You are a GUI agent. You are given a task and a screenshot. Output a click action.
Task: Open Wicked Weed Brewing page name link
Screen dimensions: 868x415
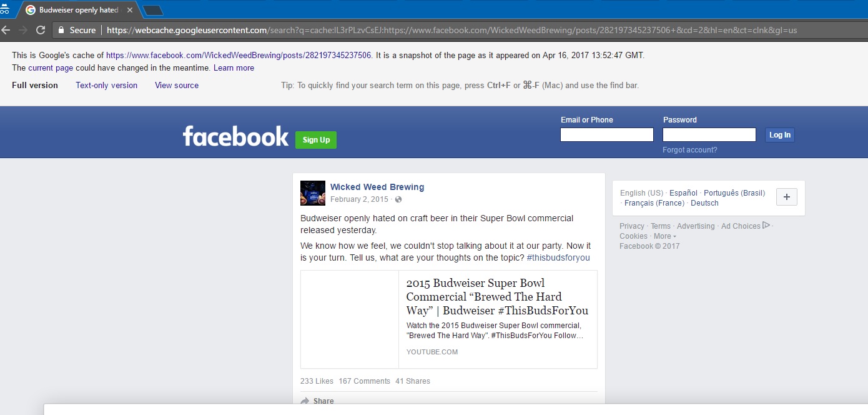[377, 187]
